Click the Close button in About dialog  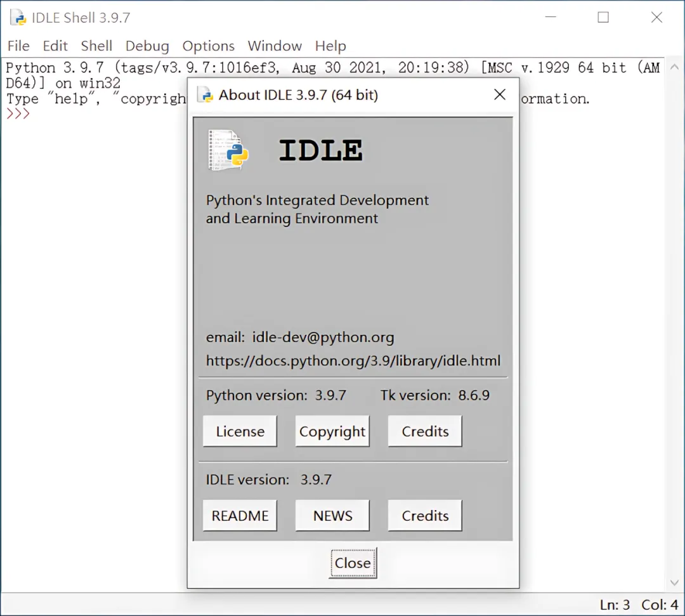coord(353,563)
